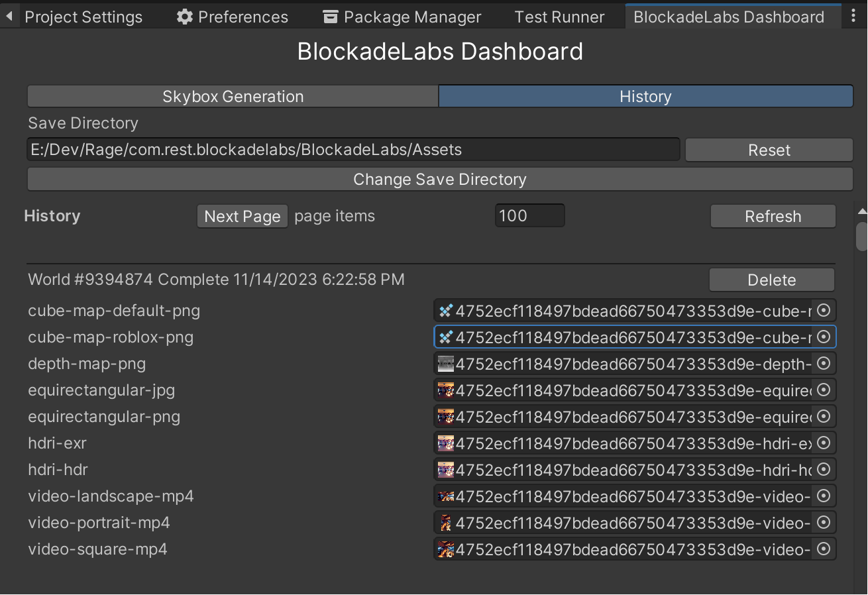Click the equirectangular-jpg asset thumbnail icon

click(446, 390)
